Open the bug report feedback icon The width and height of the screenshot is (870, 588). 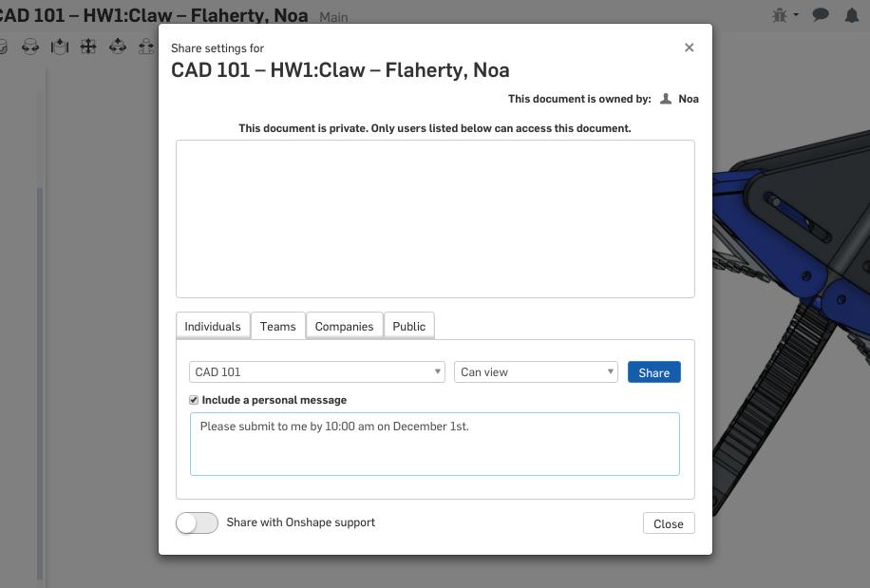point(780,15)
